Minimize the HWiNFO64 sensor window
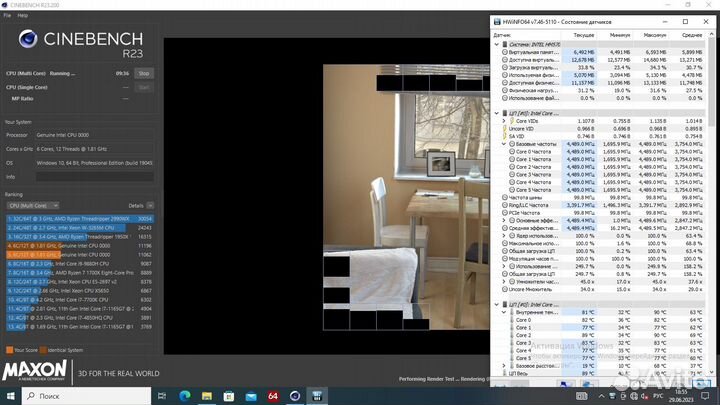This screenshot has height=405, width=720. [x=665, y=22]
